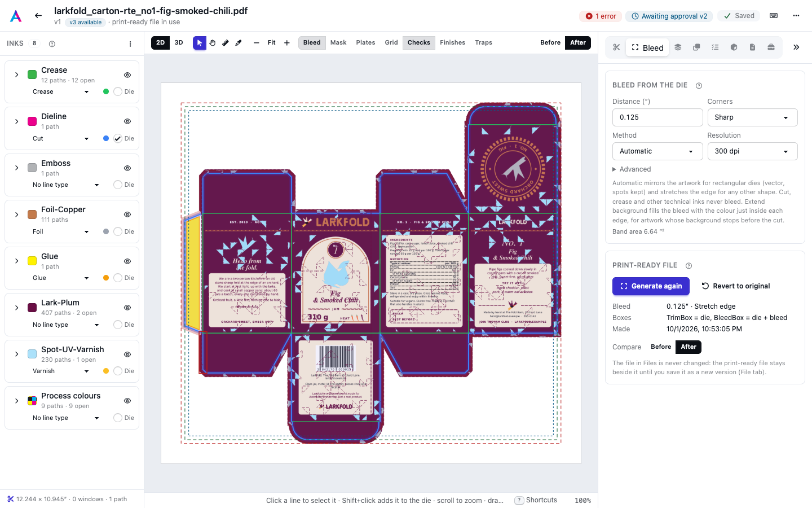Expand the Advanced bleed options
812x508 pixels.
click(632, 169)
